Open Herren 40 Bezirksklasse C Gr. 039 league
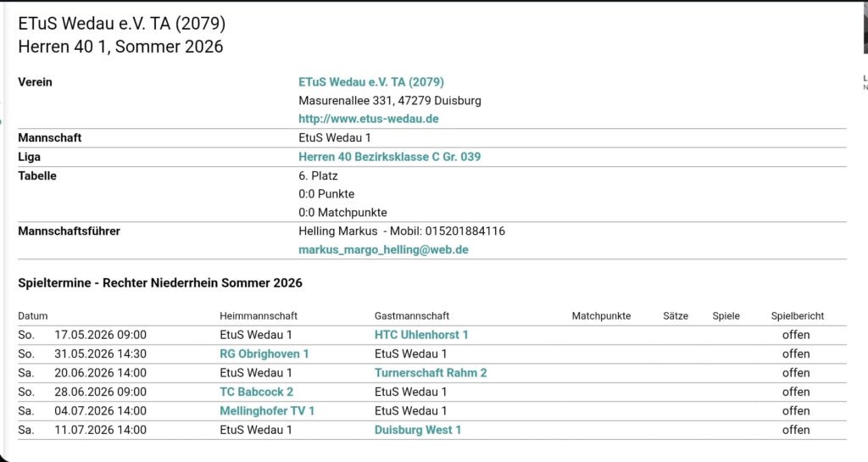The image size is (868, 462). tap(390, 157)
